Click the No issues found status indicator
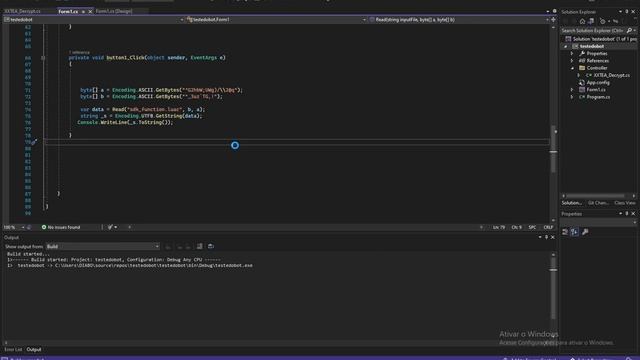Screen dimensions: 640x360 [x=61, y=227]
